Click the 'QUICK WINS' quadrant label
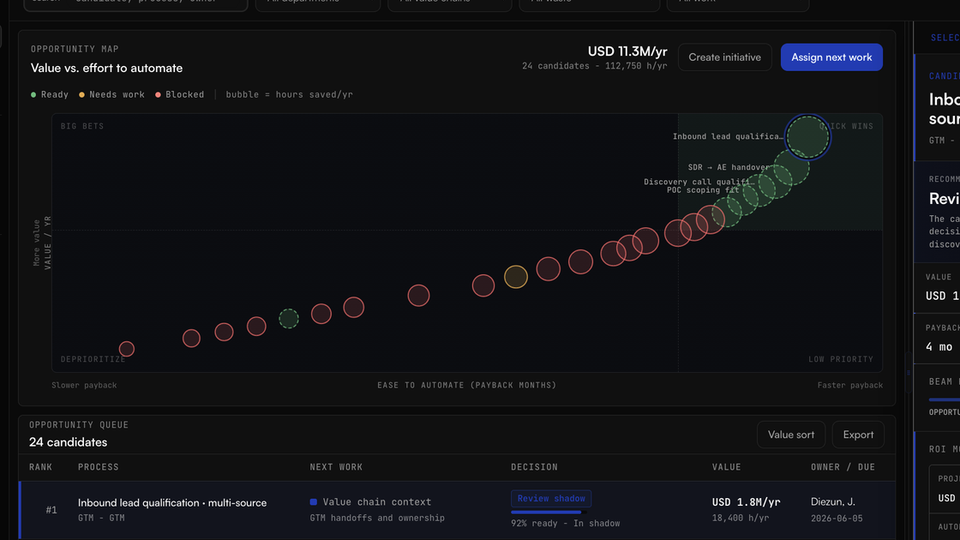Viewport: 960px width, 540px height. (x=846, y=126)
